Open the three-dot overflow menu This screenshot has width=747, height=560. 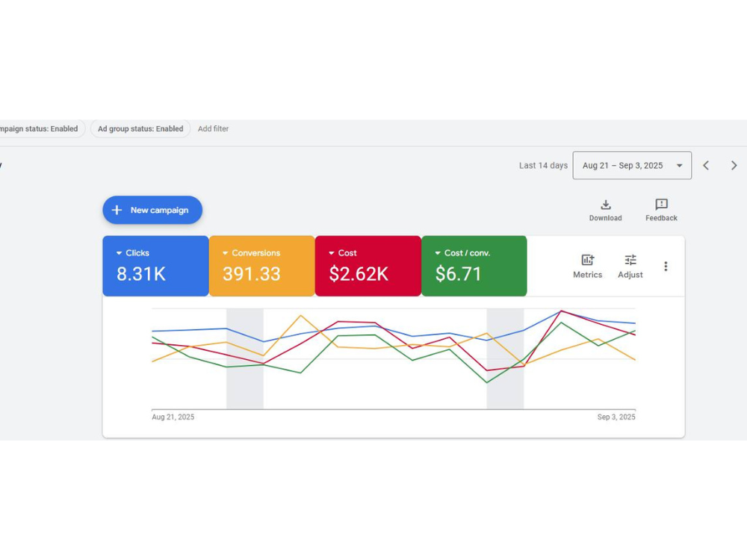click(x=666, y=266)
